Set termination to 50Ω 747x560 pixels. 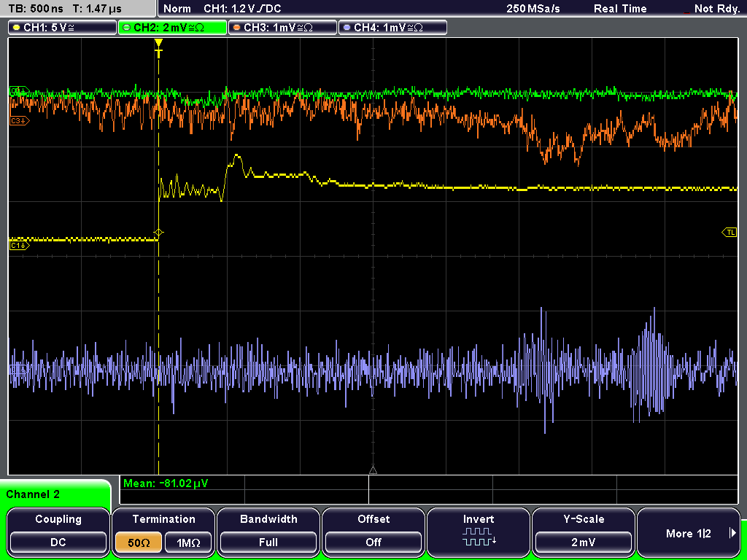(x=139, y=542)
